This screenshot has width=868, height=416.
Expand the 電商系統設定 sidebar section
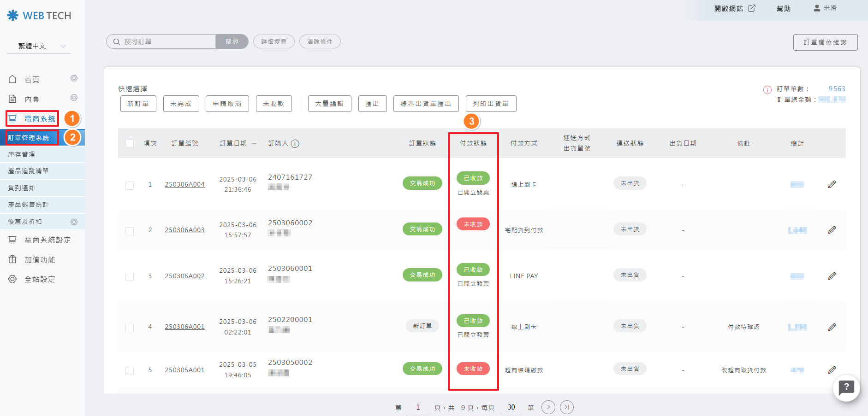click(47, 240)
